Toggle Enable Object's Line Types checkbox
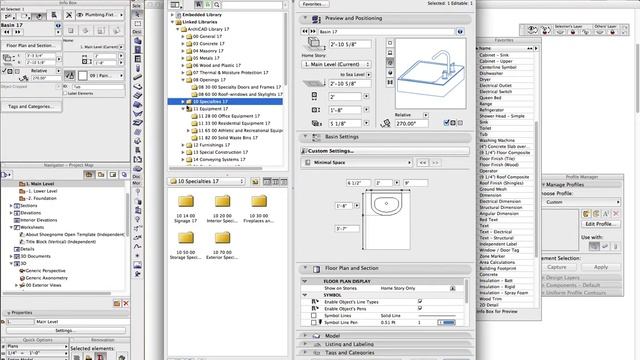Viewport: 640px width, 360px height. [420, 302]
